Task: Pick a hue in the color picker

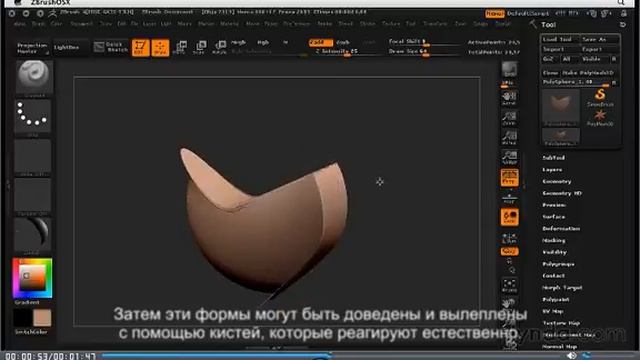Action: point(32,278)
